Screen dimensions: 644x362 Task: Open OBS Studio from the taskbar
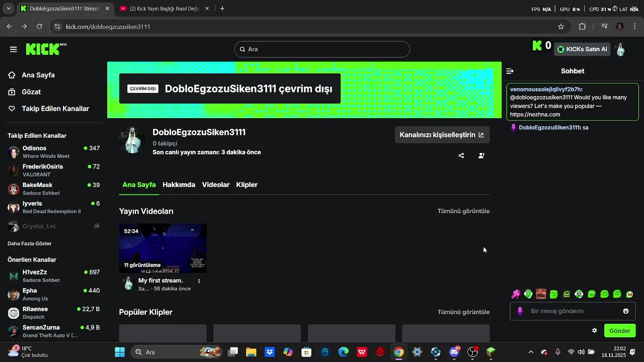click(x=473, y=352)
